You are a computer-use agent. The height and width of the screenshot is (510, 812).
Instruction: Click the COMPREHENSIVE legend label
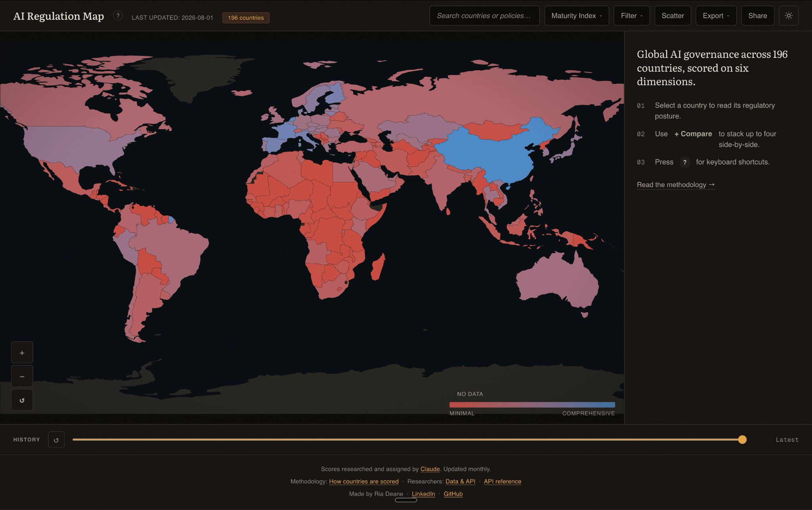tap(588, 413)
